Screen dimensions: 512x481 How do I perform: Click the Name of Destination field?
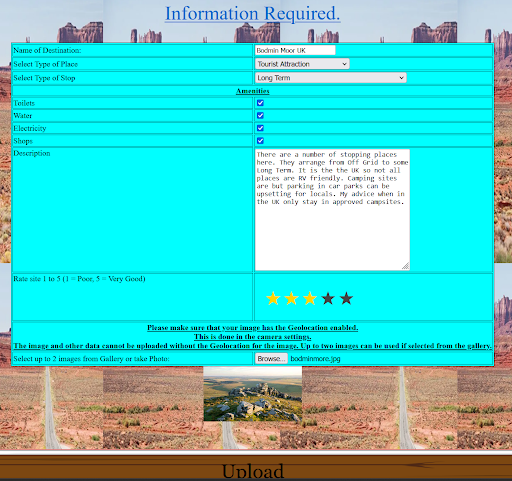click(x=295, y=50)
